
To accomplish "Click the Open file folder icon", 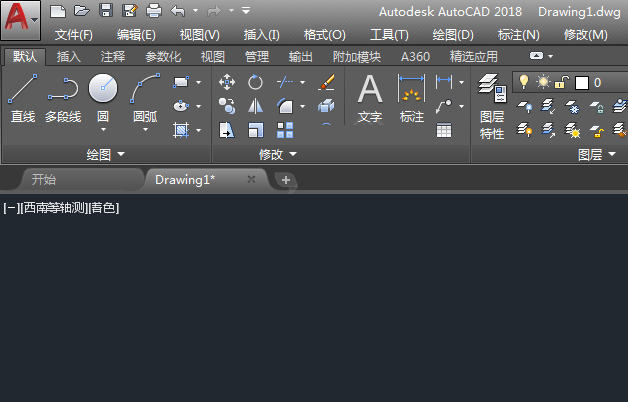I will click(x=82, y=11).
